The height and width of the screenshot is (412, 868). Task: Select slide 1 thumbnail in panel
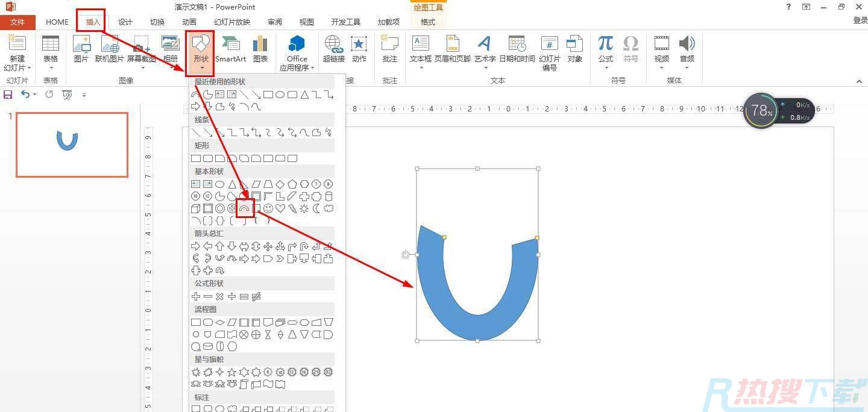(x=72, y=145)
